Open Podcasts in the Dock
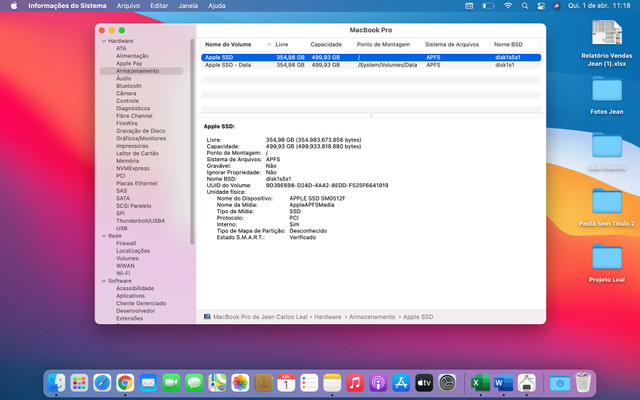This screenshot has height=400, width=640. pos(378,383)
